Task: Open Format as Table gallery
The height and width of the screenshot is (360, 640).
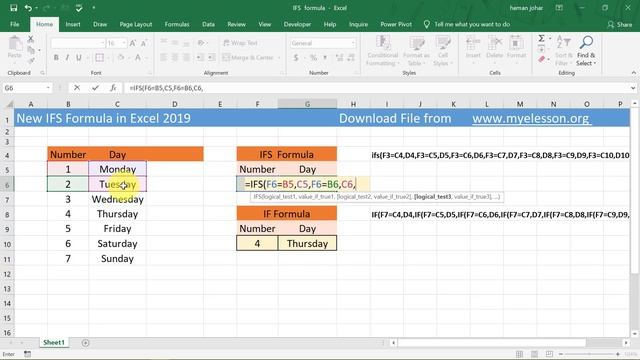Action: 416,51
